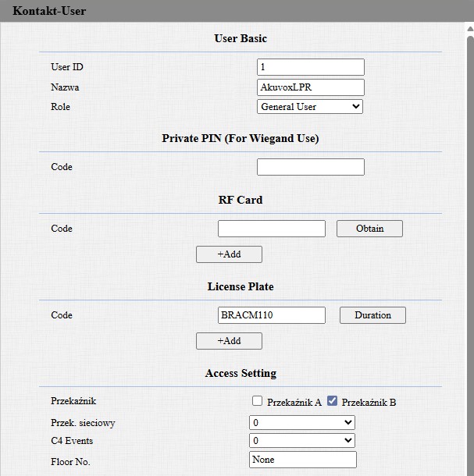Open the Role dropdown showing General User
Viewport: 474px width, 476px height.
coord(310,107)
